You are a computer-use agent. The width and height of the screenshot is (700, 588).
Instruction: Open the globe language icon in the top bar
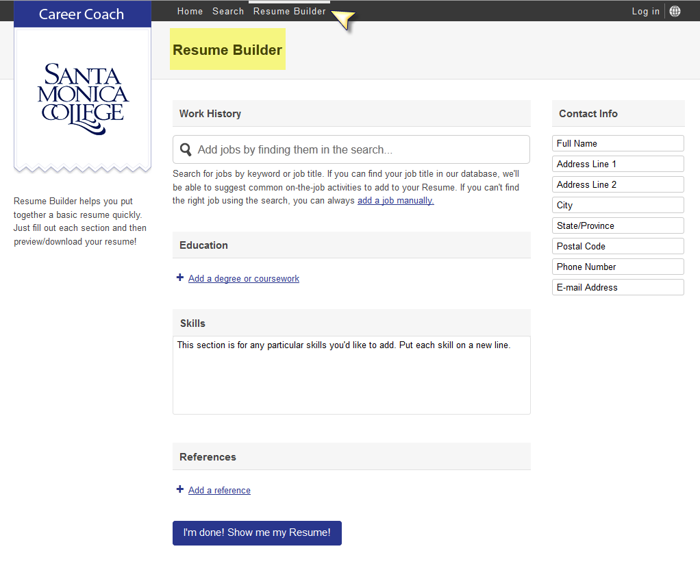[x=675, y=10]
